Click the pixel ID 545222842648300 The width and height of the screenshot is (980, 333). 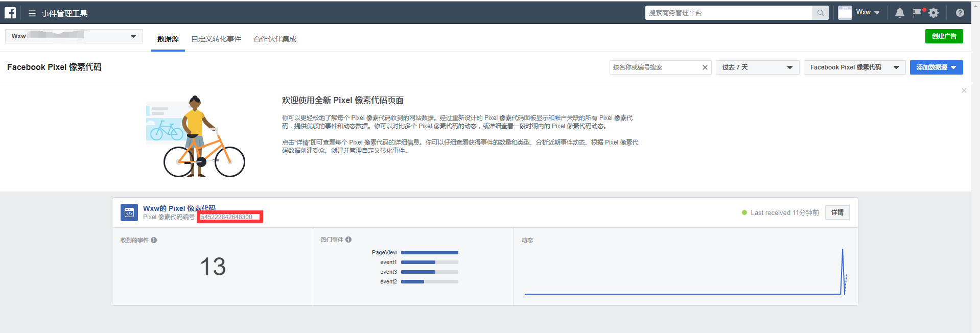coord(226,217)
